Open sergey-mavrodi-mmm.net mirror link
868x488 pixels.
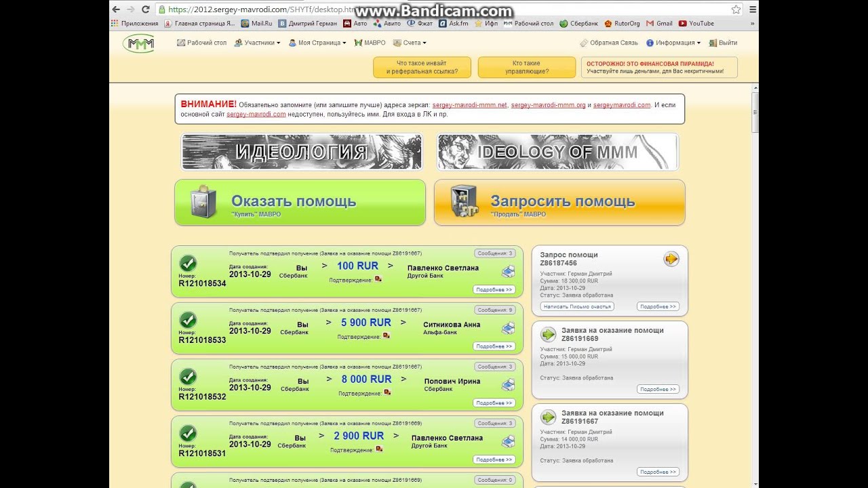(x=469, y=105)
